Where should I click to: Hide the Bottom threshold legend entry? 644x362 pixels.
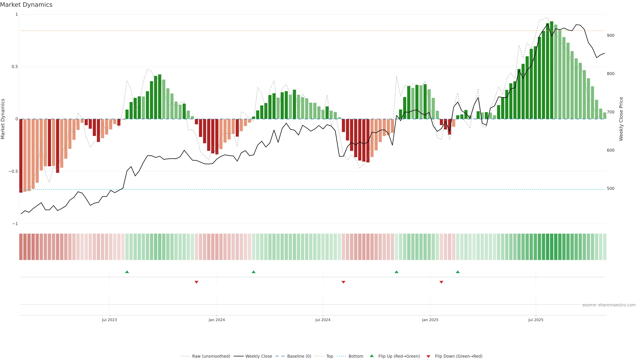tap(356, 356)
